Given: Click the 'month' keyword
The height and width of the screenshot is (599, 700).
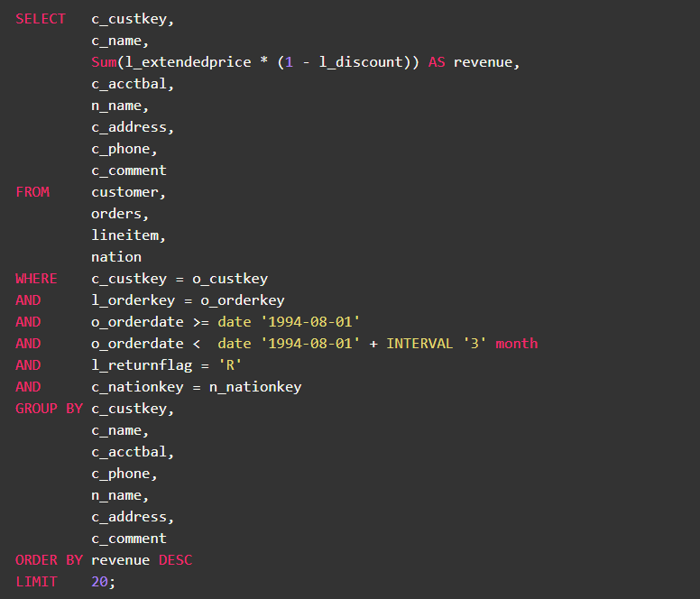Looking at the screenshot, I should pos(517,344).
